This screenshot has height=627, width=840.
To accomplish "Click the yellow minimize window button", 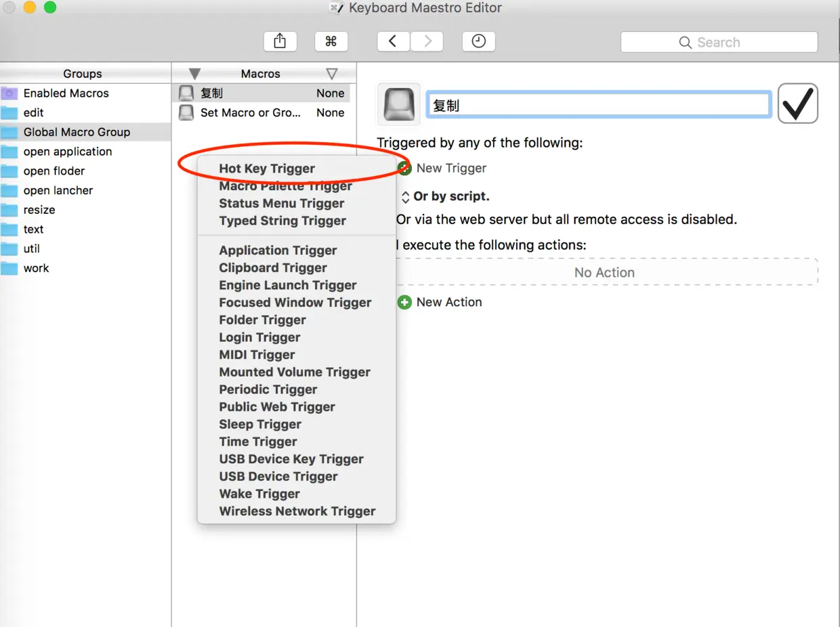I will 29,7.
